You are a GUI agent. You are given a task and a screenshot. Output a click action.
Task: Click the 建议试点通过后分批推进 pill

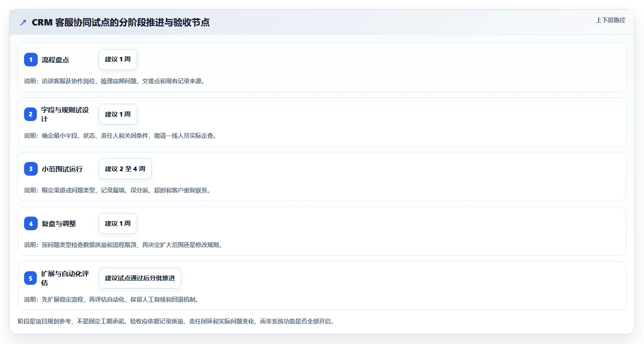point(140,278)
